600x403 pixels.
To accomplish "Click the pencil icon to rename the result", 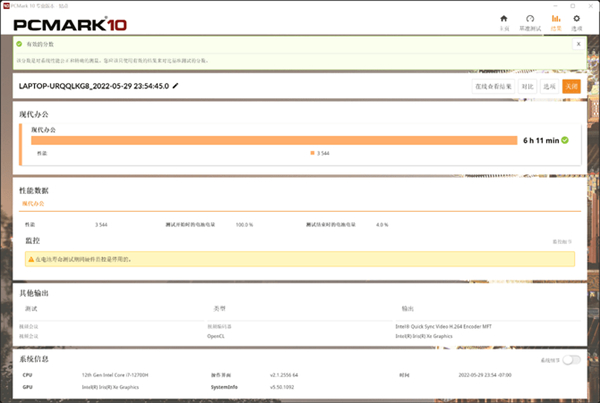I will click(x=176, y=86).
